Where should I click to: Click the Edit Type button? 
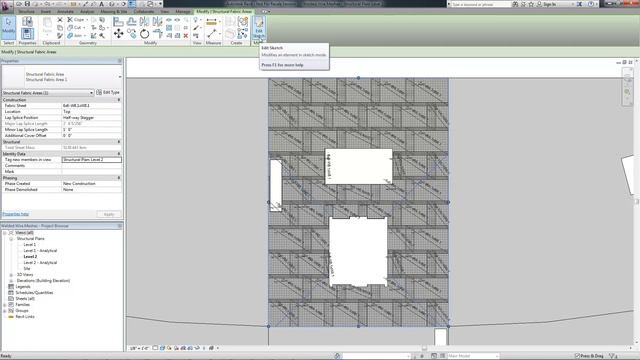pos(108,93)
